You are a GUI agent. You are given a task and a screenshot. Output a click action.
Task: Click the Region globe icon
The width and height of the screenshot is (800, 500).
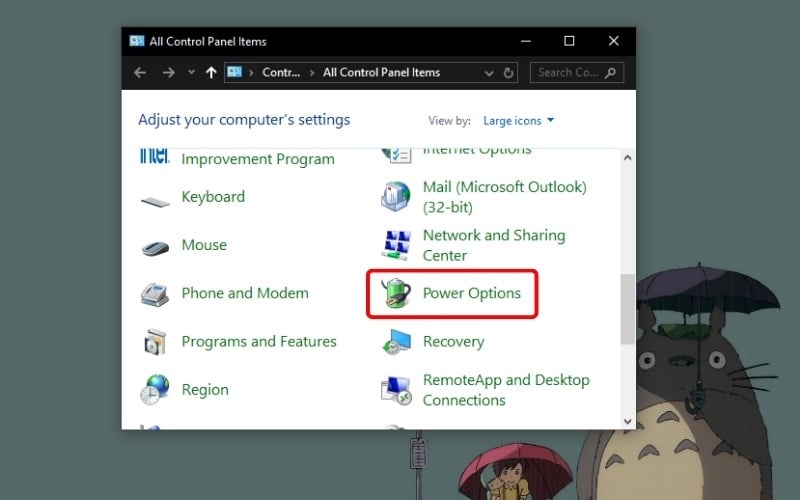[155, 390]
